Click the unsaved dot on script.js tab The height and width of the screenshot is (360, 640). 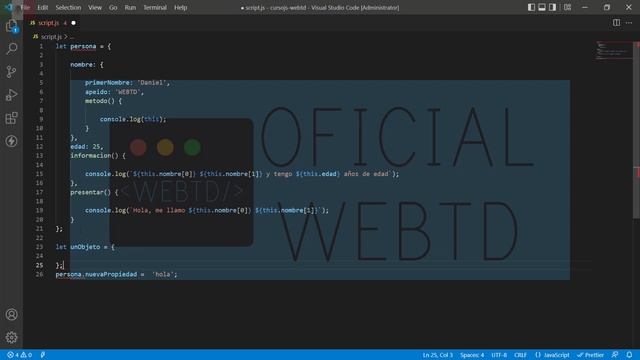[73, 23]
